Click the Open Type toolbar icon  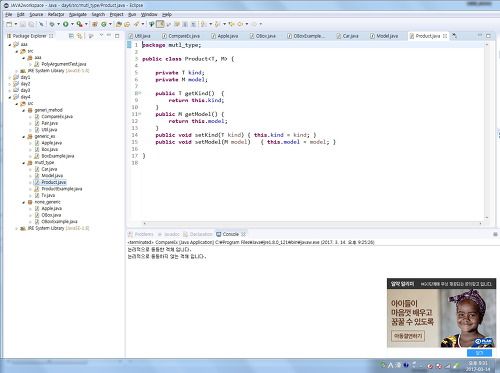click(x=119, y=24)
